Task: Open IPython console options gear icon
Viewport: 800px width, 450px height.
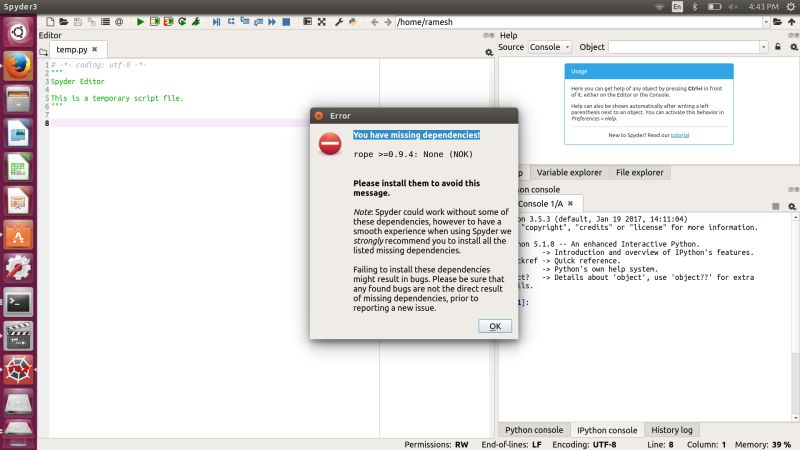Action: (791, 206)
